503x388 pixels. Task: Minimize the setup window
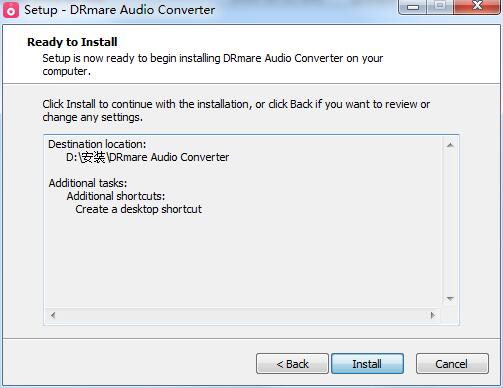click(413, 7)
